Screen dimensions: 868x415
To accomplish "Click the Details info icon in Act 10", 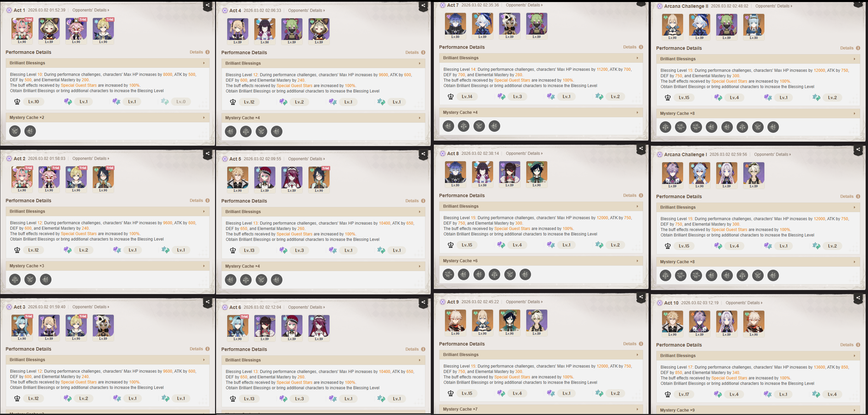I will (x=858, y=345).
